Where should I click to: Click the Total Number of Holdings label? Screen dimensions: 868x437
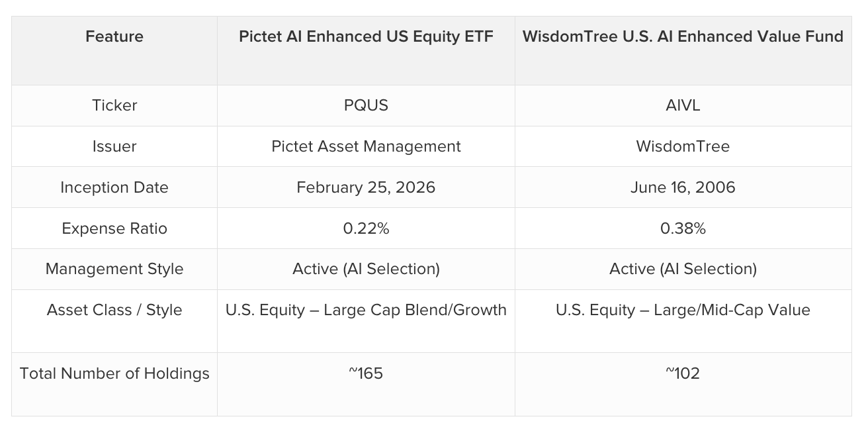[x=114, y=373]
